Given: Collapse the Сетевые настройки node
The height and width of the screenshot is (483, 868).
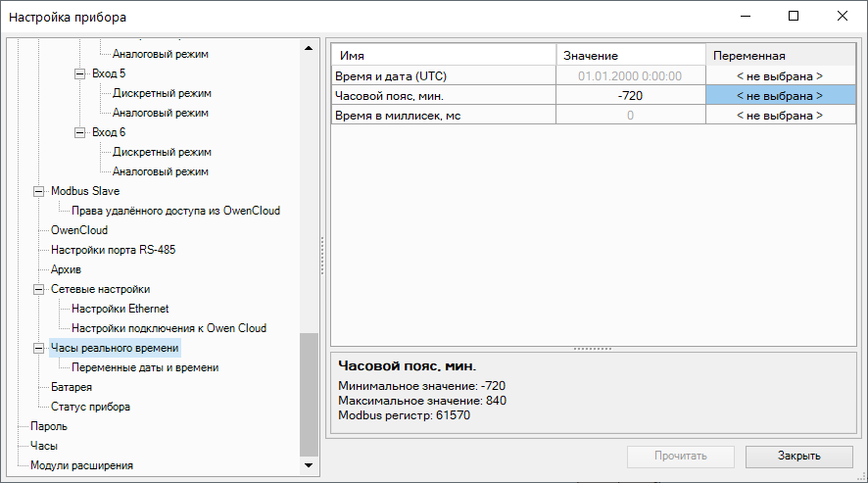Looking at the screenshot, I should (x=39, y=289).
